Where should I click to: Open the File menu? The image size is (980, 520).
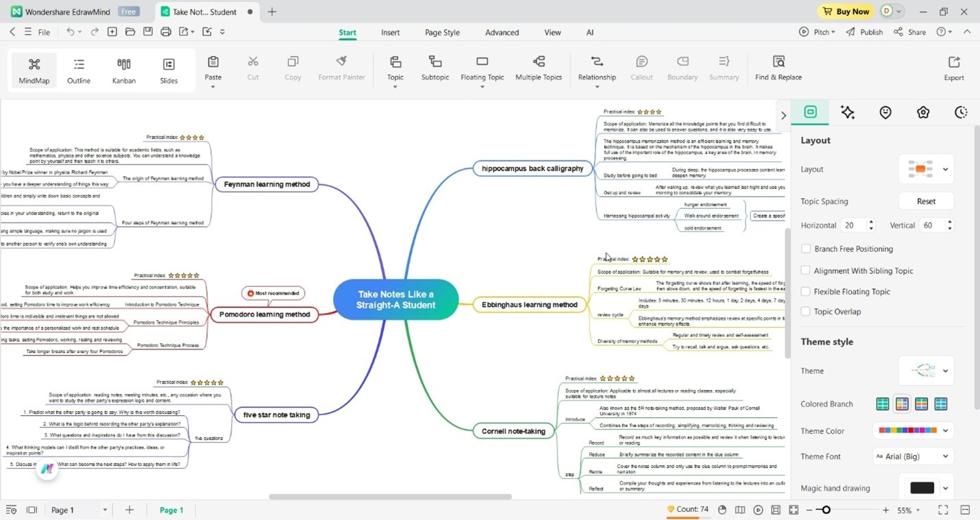pyautogui.click(x=44, y=32)
